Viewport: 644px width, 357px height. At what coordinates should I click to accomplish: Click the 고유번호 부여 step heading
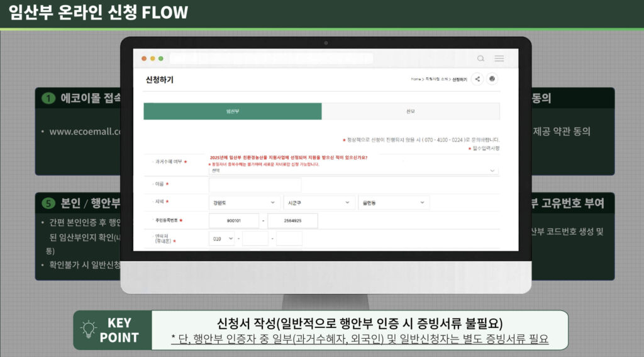568,203
